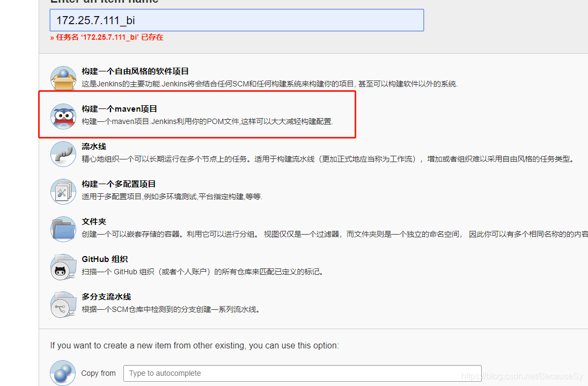Image resolution: width=588 pixels, height=386 pixels.
Task: Choose the pipeline pipe icon
Action: [63, 154]
